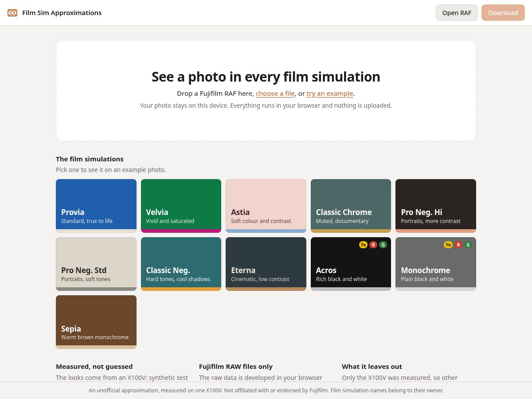532x399 pixels.
Task: Pick the Provia film simulation card
Action: [96, 206]
